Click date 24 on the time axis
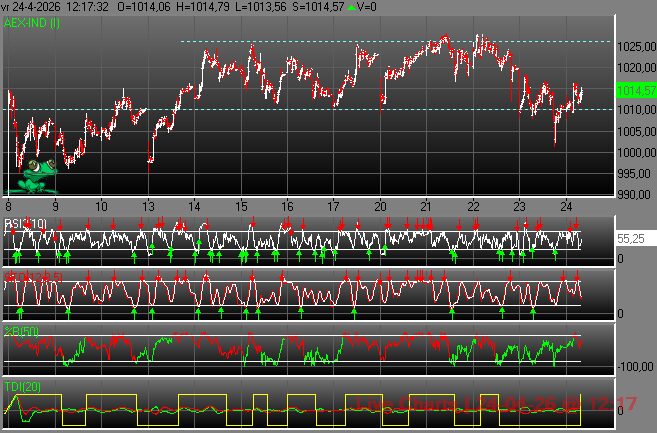 tap(566, 205)
